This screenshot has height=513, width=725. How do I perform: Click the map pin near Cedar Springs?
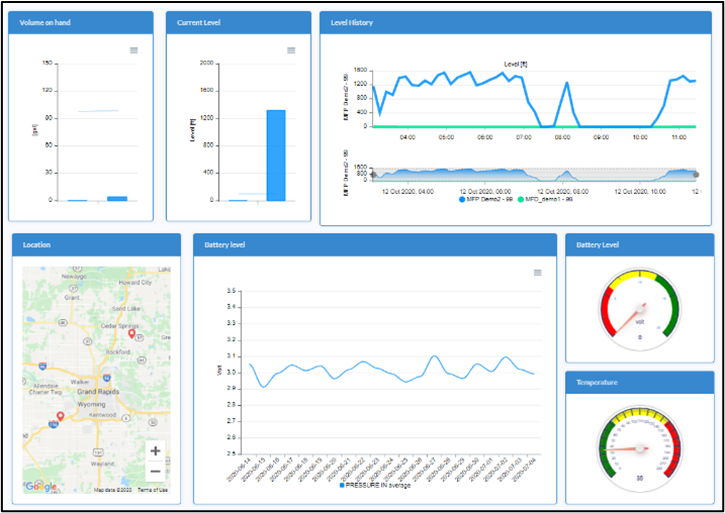coord(131,334)
